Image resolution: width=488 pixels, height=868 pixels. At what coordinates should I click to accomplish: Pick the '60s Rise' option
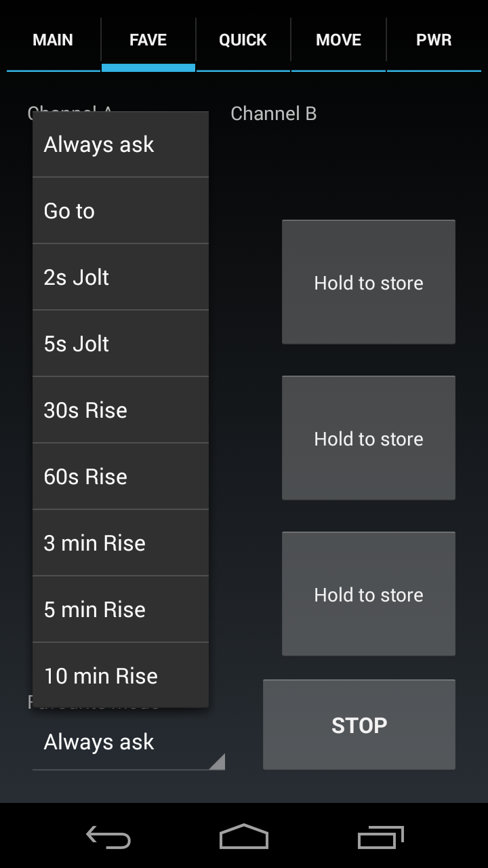pos(121,477)
